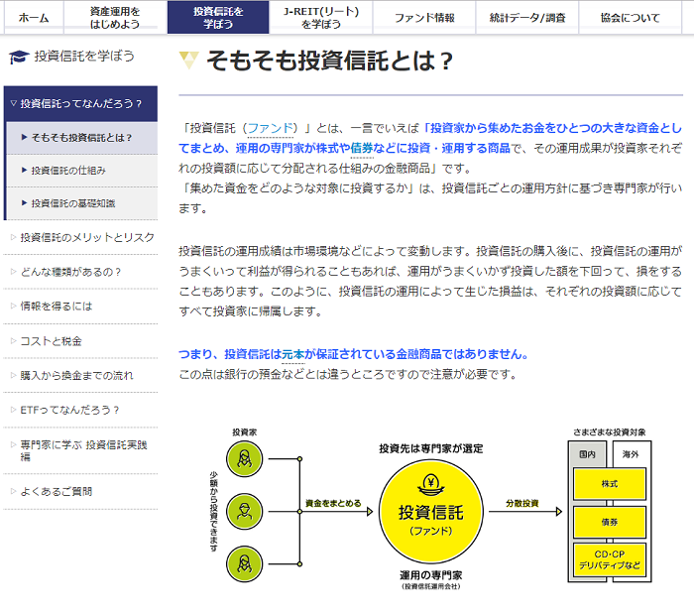
Task: Click the top investor avatar in diagram
Action: pos(244,459)
